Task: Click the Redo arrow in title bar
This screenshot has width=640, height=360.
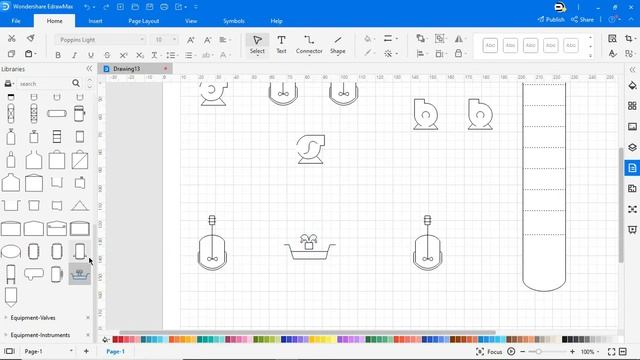Action: point(106,7)
